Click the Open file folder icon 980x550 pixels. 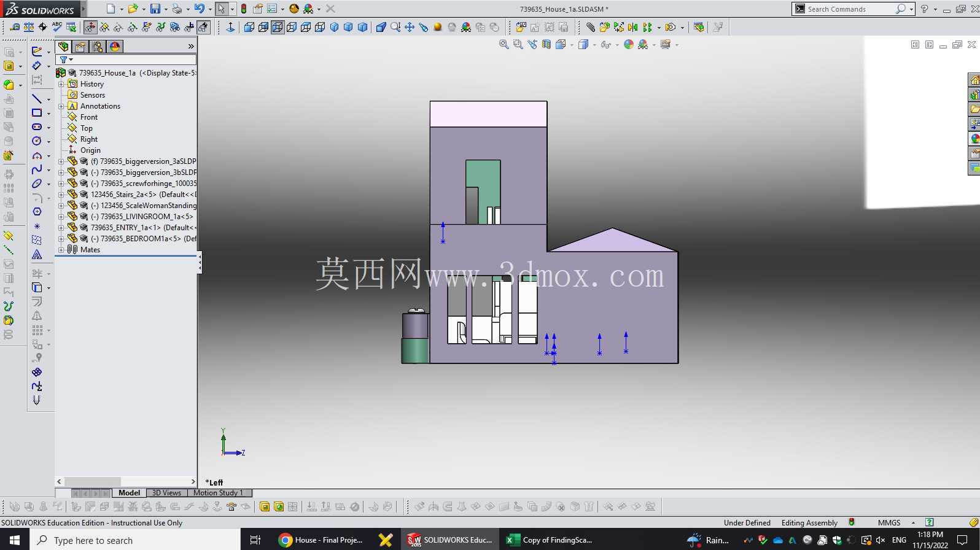click(132, 9)
